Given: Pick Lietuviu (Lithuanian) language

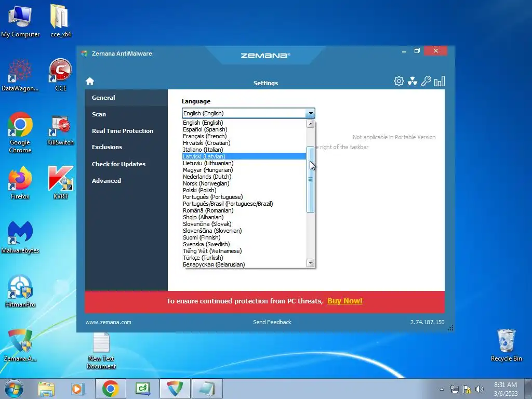Looking at the screenshot, I should tap(244, 163).
